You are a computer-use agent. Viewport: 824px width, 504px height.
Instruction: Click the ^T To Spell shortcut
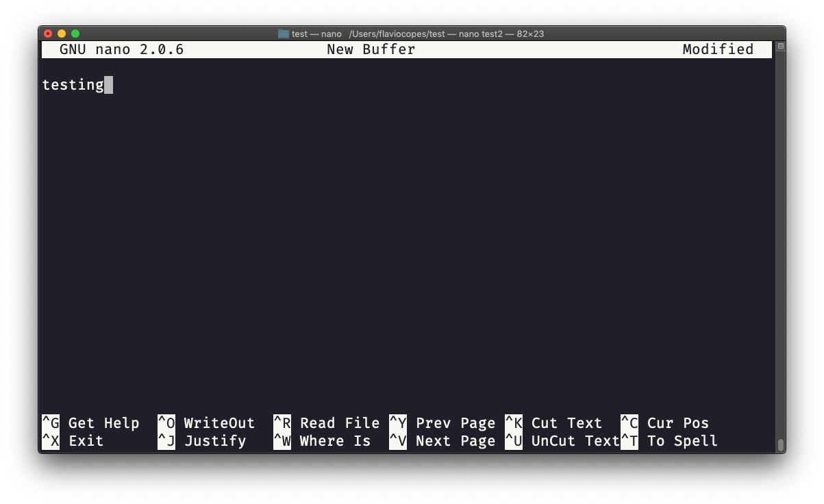pyautogui.click(x=669, y=441)
